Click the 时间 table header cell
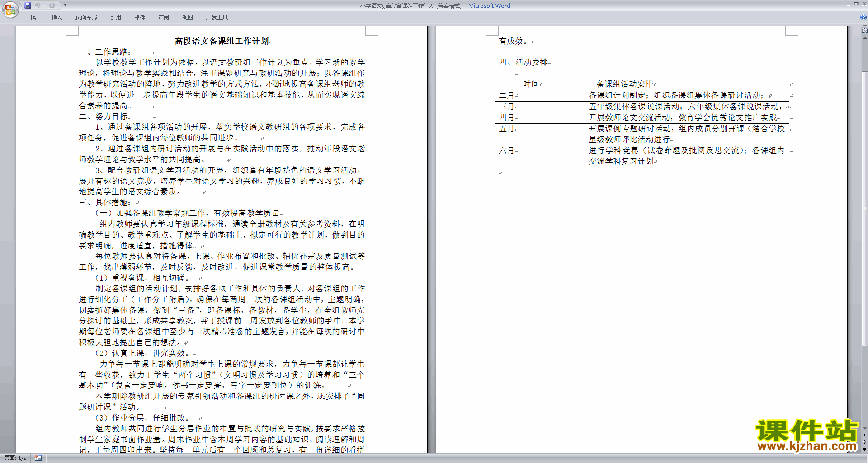This screenshot has height=463, width=868. (540, 84)
